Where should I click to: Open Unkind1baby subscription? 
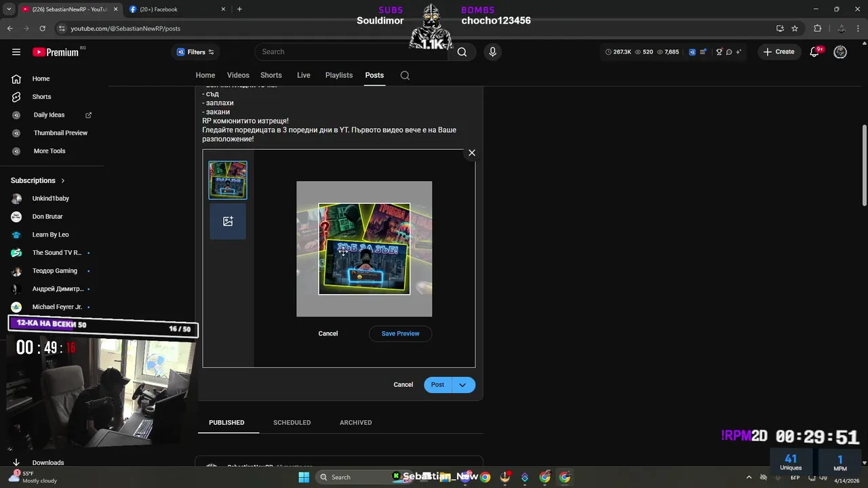(52, 199)
